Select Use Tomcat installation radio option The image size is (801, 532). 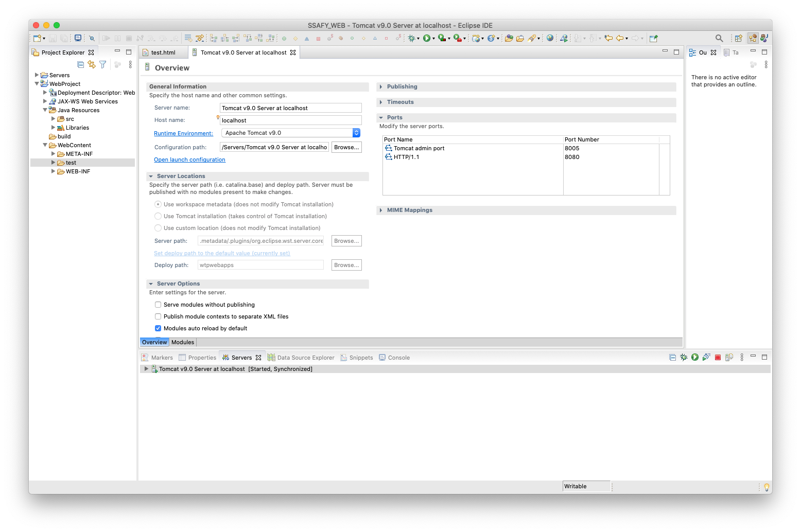click(x=158, y=216)
